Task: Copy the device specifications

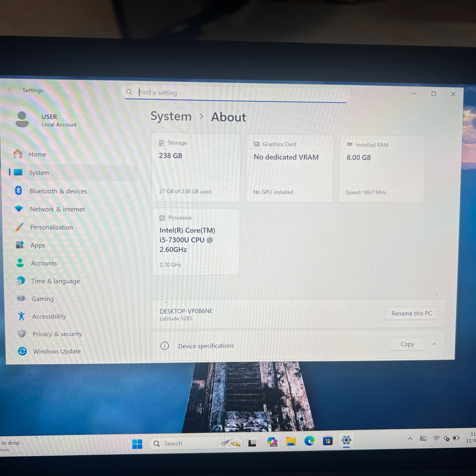Action: (x=407, y=344)
